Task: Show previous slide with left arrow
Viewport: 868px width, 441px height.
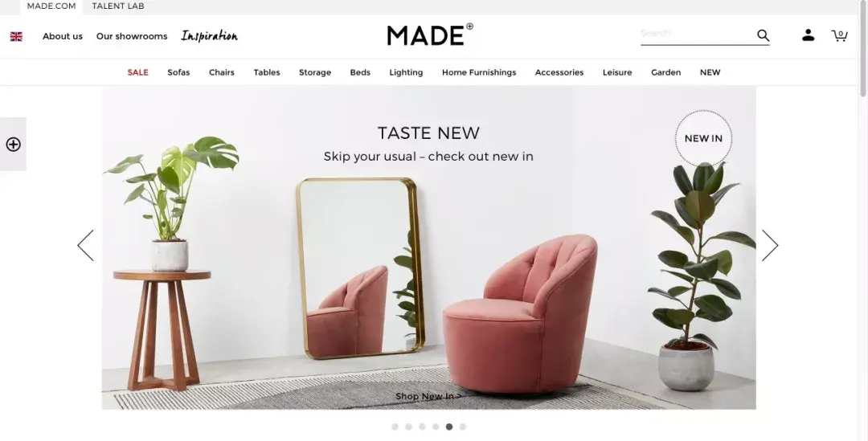Action: pos(86,245)
